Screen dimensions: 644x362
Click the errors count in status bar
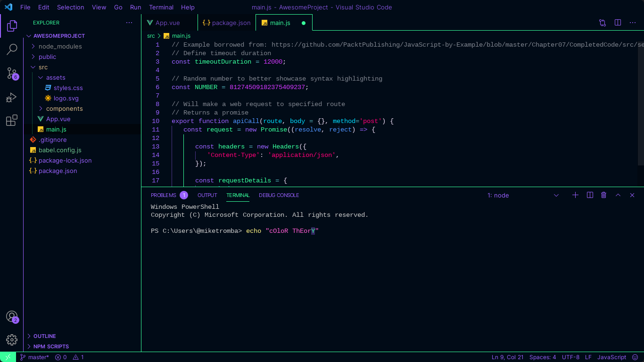point(61,357)
